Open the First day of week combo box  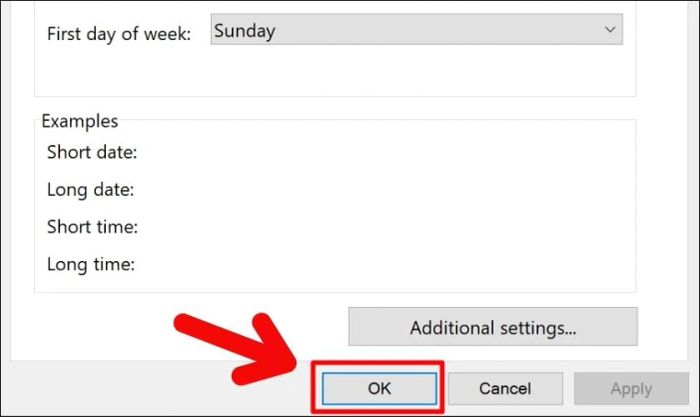417,29
